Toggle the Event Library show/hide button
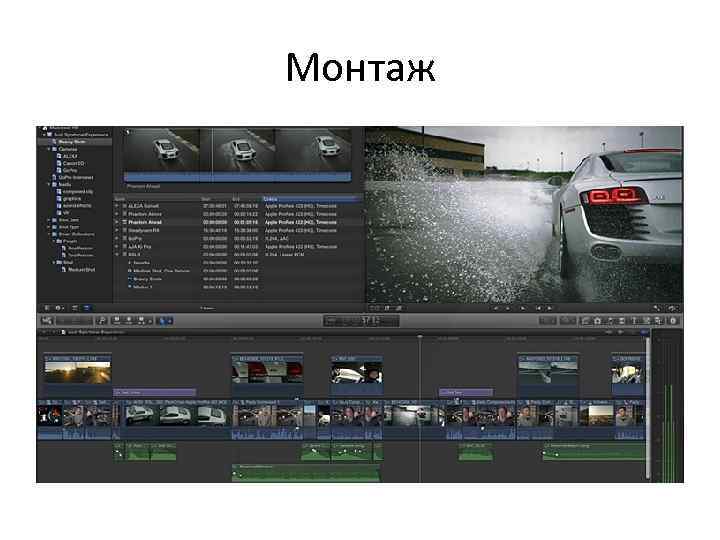Screen dimensions: 720x540 point(47,308)
